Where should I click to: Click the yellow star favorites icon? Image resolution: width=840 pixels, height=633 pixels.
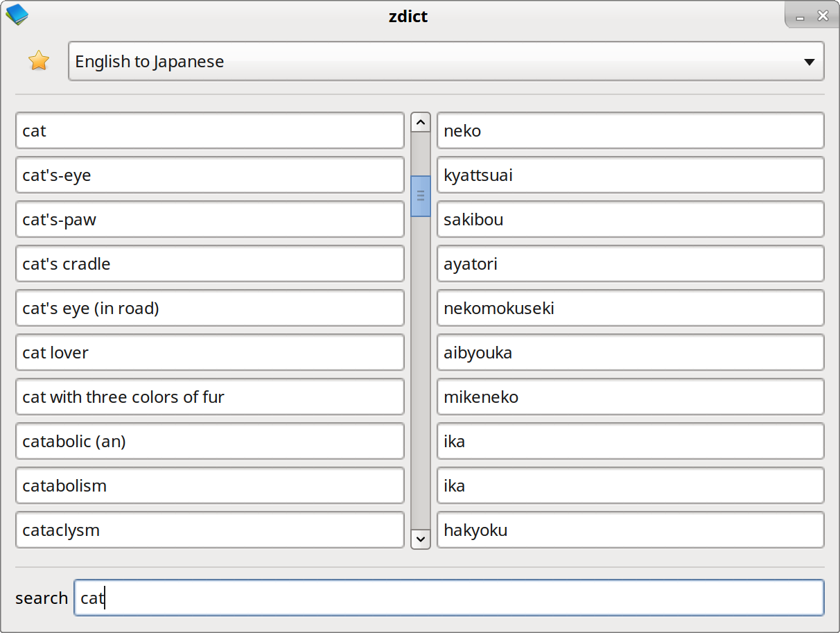(39, 61)
